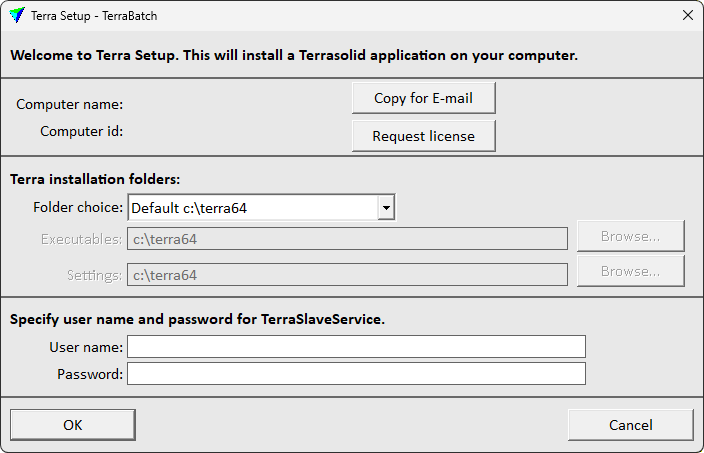Click the Executables path field
This screenshot has width=704, height=453.
point(347,239)
